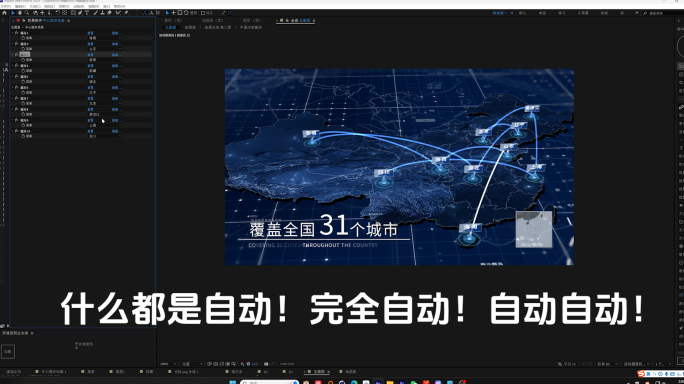Collapse the effect group above 辽宁
This screenshot has height=384, width=684.
tap(13, 87)
